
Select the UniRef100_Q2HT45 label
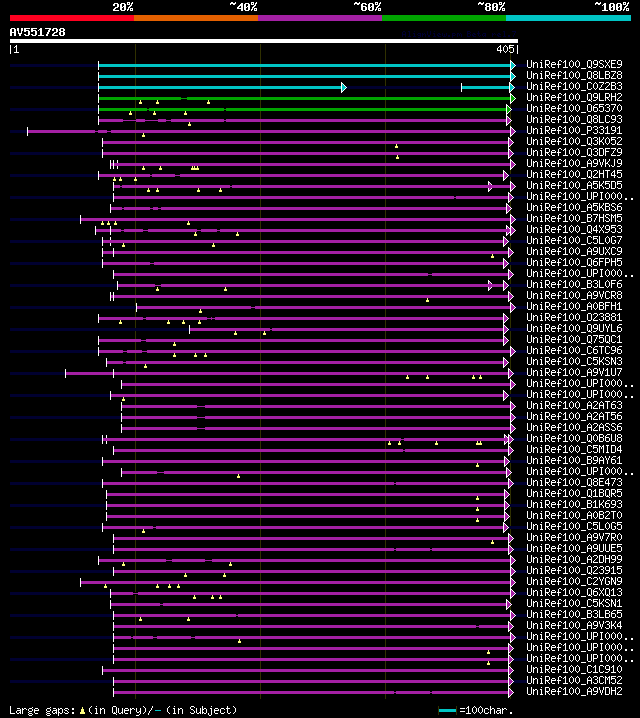(x=574, y=174)
